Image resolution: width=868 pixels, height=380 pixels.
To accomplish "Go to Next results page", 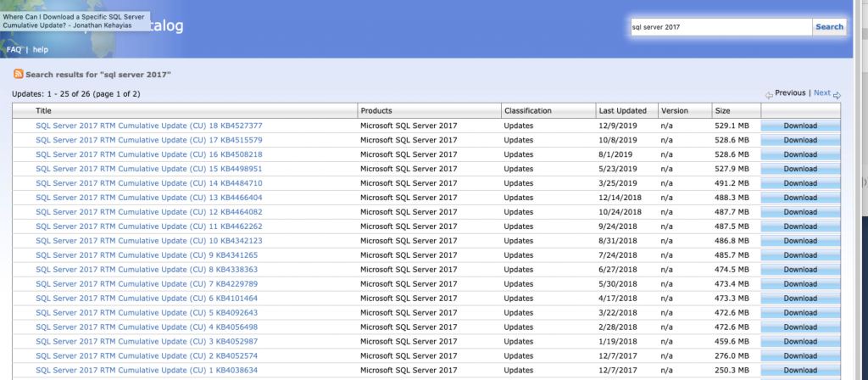I will coord(821,93).
